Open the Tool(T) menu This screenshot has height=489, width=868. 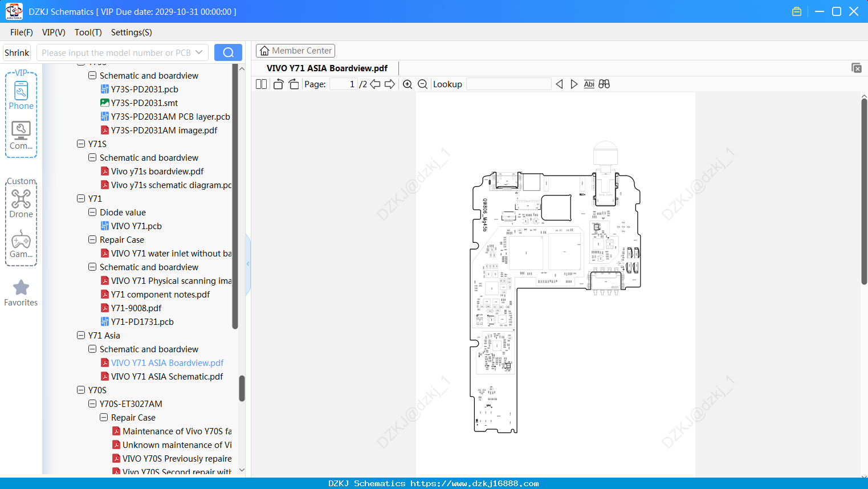pos(88,32)
